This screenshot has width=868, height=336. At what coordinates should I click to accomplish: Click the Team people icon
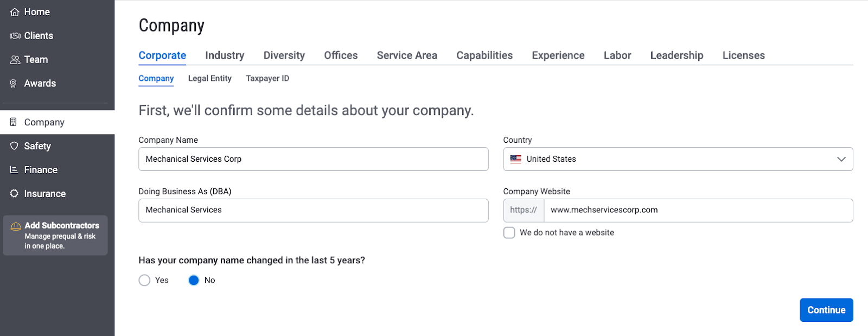pos(15,60)
